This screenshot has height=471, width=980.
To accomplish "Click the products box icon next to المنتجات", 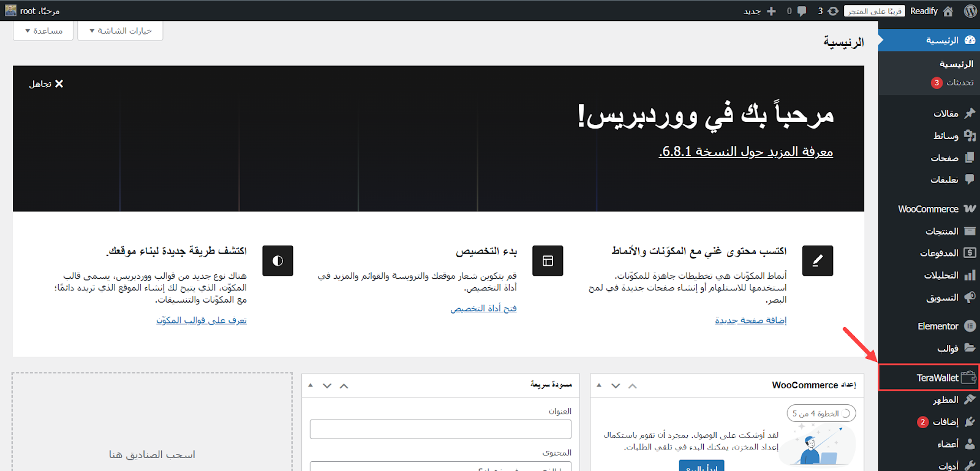I will pos(970,231).
